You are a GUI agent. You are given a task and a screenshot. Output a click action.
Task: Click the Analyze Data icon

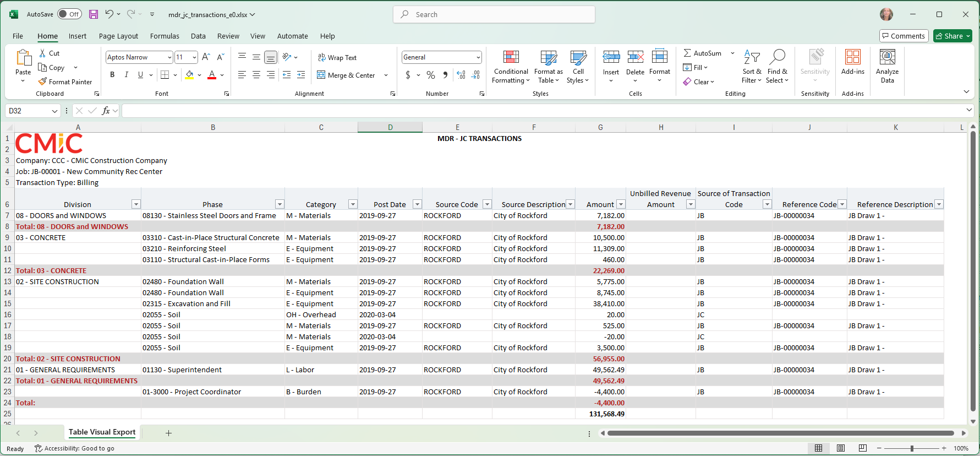888,57
